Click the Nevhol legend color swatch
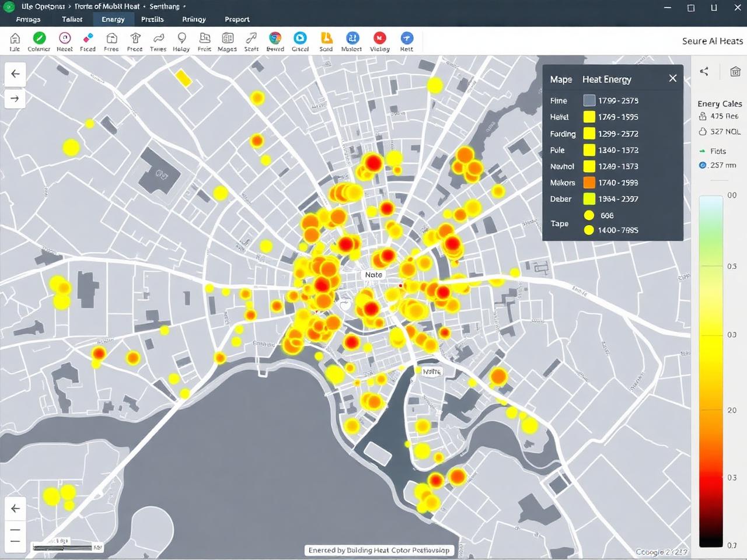 tap(589, 166)
